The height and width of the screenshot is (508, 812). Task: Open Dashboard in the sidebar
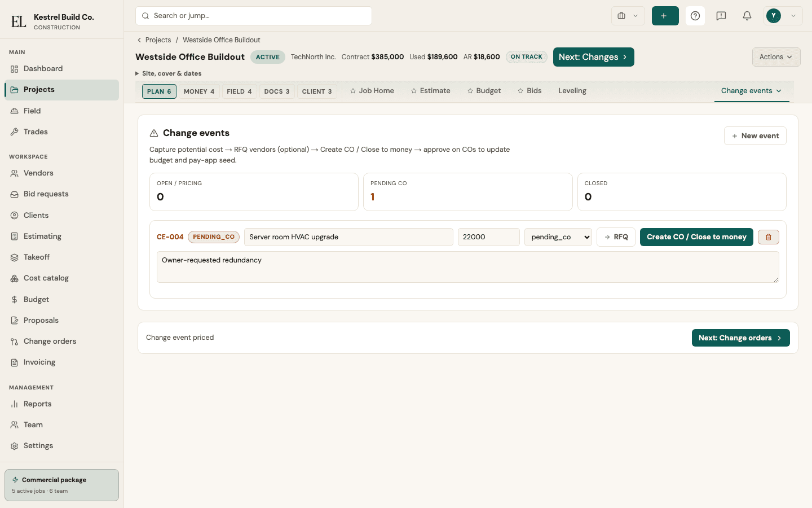pyautogui.click(x=62, y=69)
